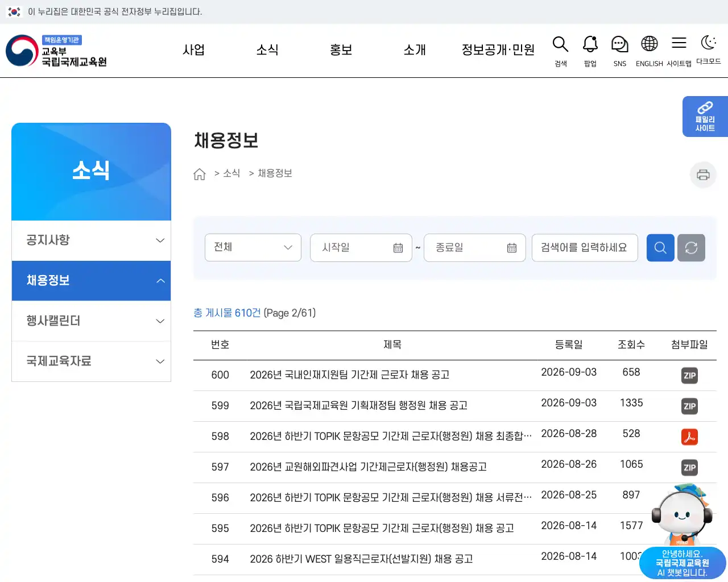
Task: Open the 홍보 top menu
Action: [x=341, y=50]
